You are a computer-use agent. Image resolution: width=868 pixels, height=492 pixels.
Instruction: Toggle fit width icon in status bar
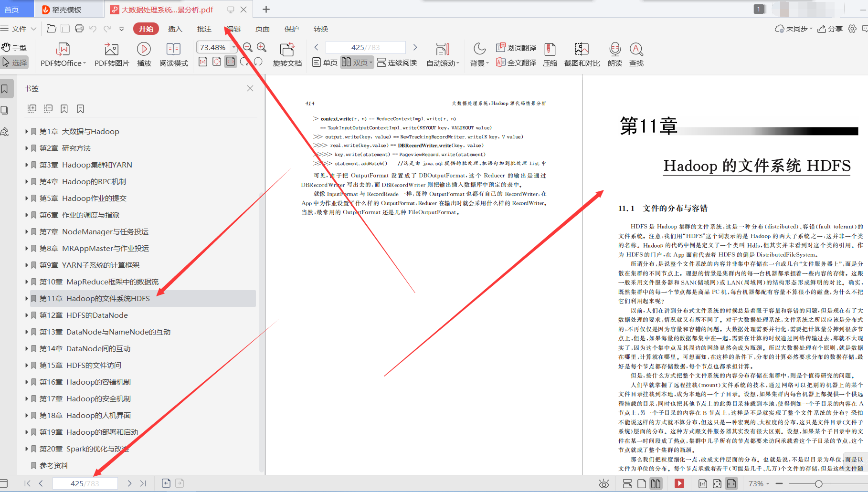click(x=731, y=483)
